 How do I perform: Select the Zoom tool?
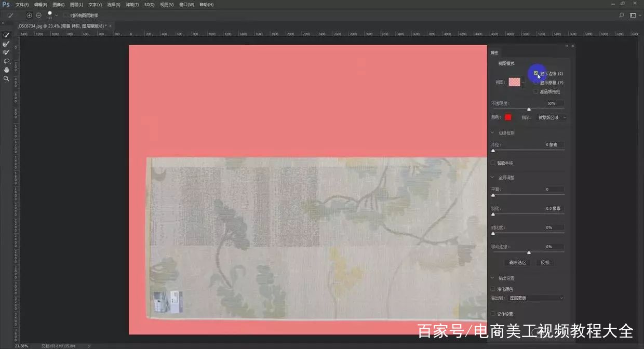point(6,78)
